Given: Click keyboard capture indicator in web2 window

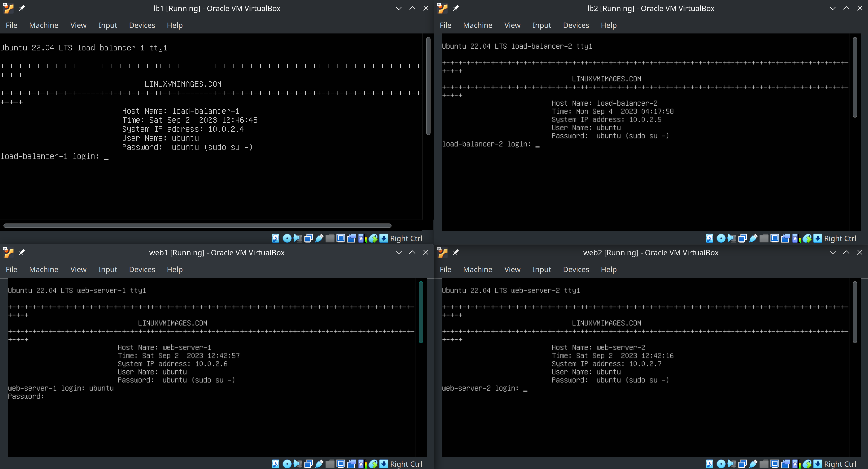Looking at the screenshot, I should click(x=818, y=464).
